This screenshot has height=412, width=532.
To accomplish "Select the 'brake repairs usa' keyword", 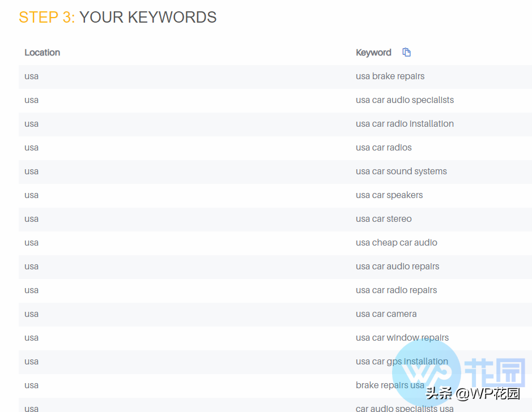I will (390, 385).
